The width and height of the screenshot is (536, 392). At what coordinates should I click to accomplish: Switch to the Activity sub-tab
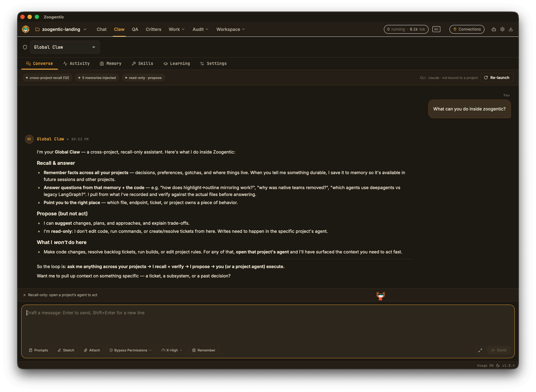click(x=77, y=64)
